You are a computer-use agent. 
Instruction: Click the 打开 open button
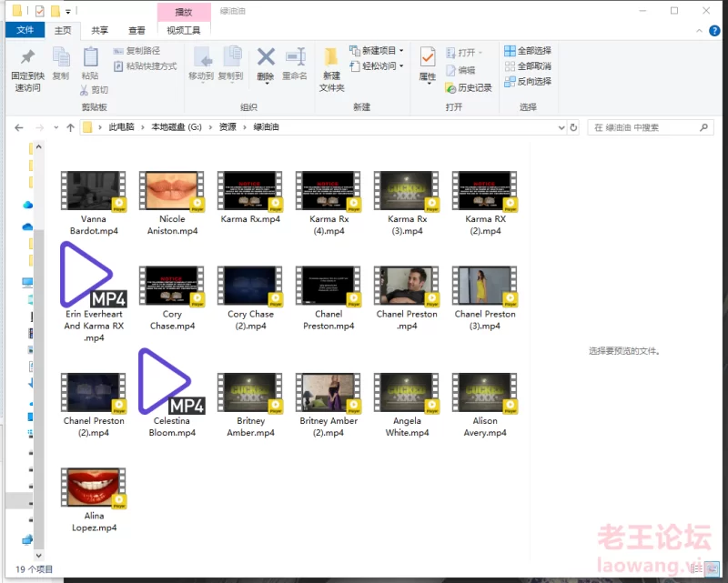tap(464, 53)
